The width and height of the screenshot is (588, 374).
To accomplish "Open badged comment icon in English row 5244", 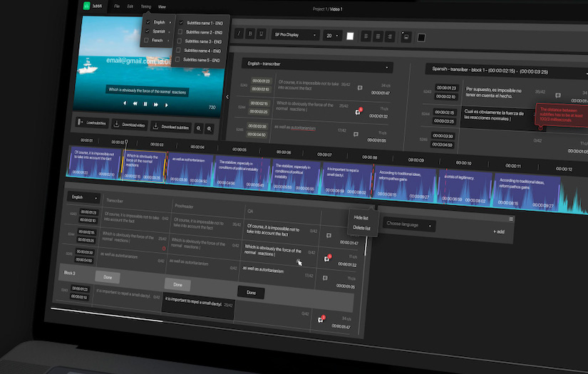I will tap(358, 112).
